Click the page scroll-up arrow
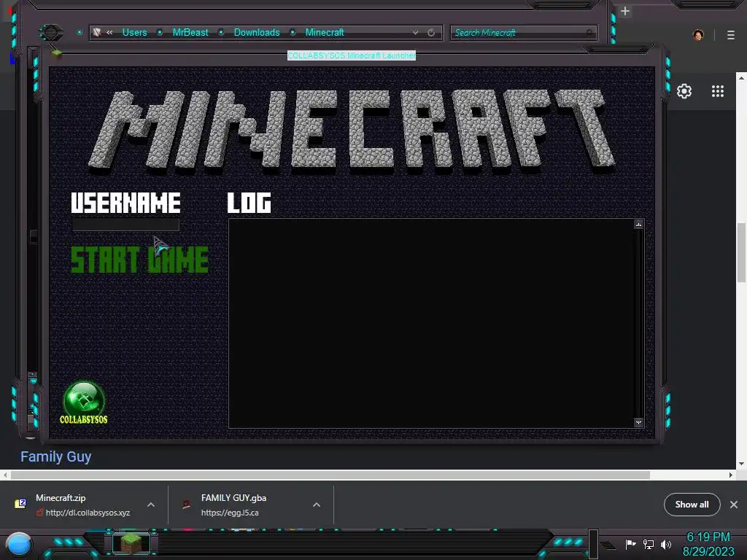The width and height of the screenshot is (747, 560). (741, 77)
